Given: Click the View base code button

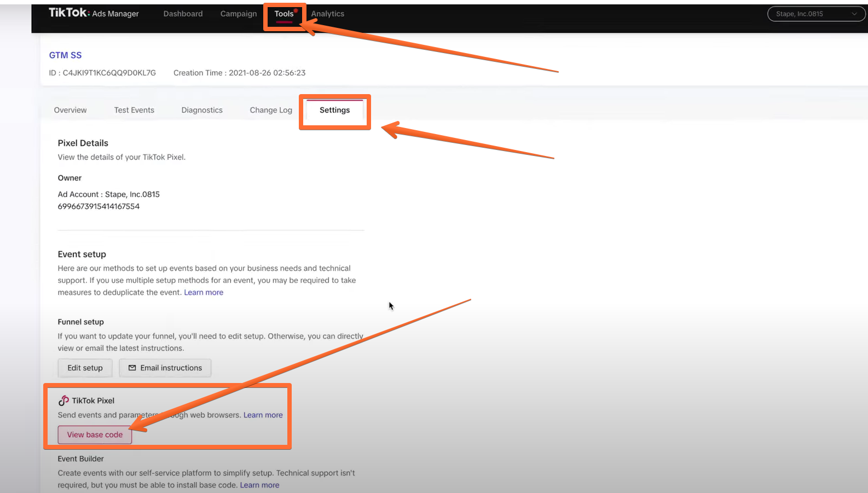Looking at the screenshot, I should point(95,434).
